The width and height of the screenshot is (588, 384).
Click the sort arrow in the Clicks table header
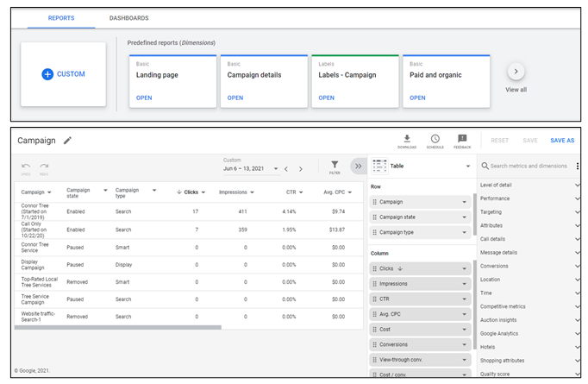coord(179,192)
